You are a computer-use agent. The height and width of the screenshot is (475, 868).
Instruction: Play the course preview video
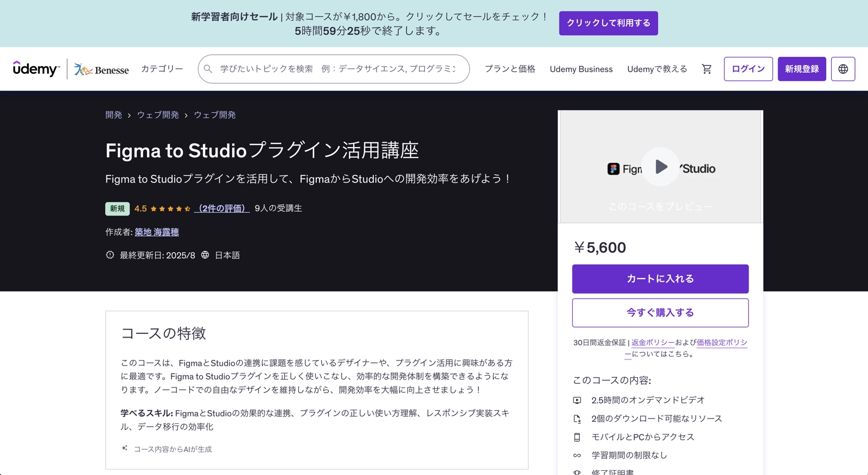[660, 167]
